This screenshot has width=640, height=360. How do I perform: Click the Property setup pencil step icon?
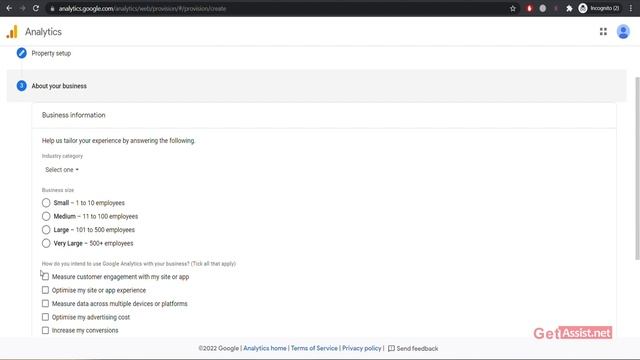[22, 53]
